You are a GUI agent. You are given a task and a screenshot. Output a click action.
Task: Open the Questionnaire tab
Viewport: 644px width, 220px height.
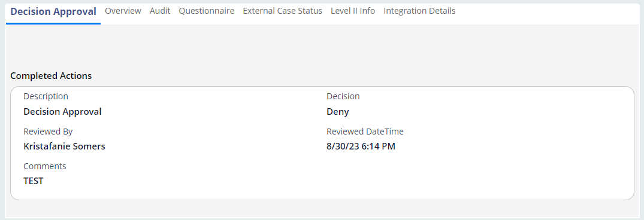coord(206,11)
